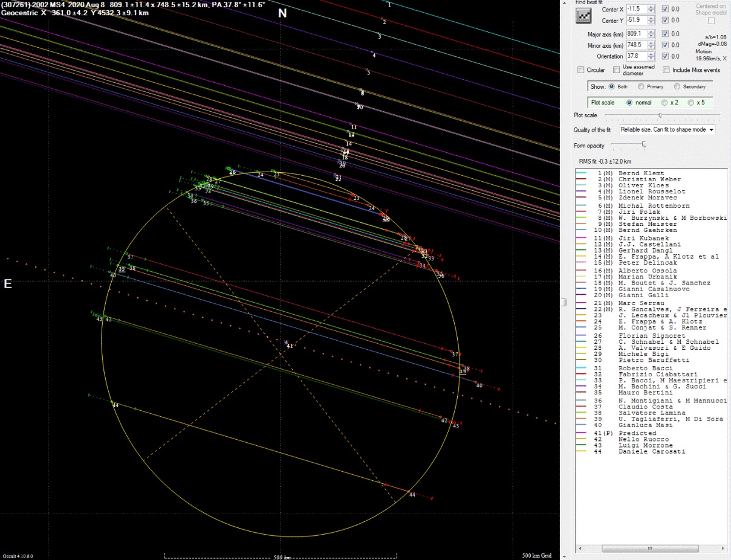Screen dimensions: 731x560
Task: Open the Quality of the fit dropdown
Action: 667,130
